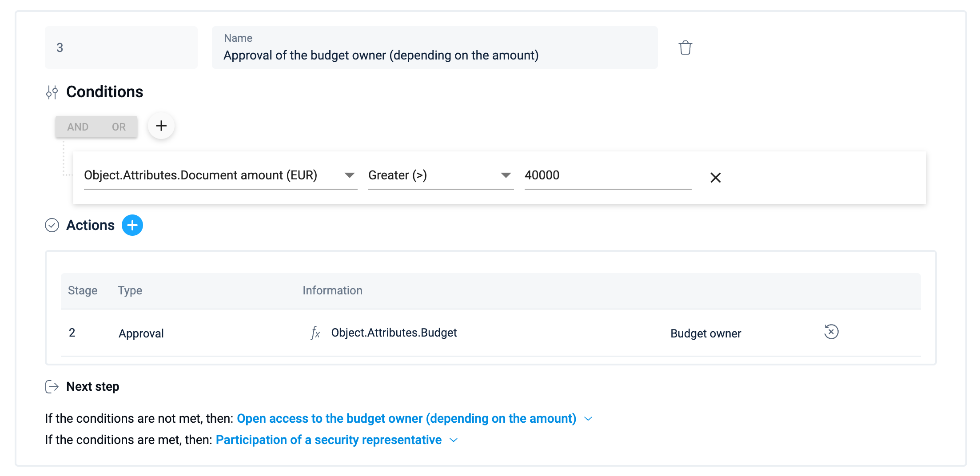Open the Greater (>) operator dropdown
Viewport: 980px width, 476px height.
point(506,175)
